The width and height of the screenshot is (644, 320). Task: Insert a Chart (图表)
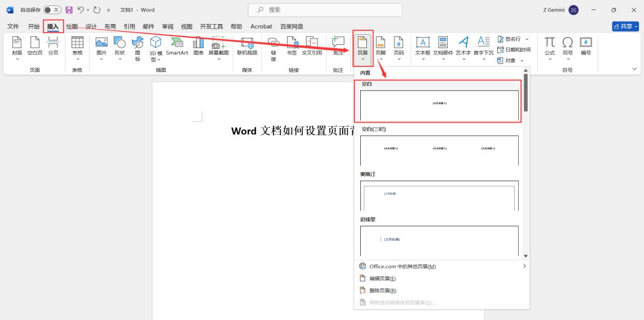click(199, 46)
